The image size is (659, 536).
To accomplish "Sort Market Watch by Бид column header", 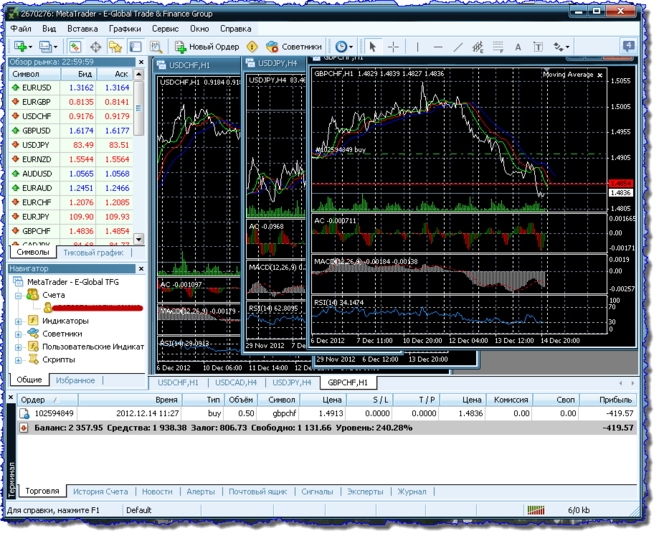I will (x=79, y=74).
